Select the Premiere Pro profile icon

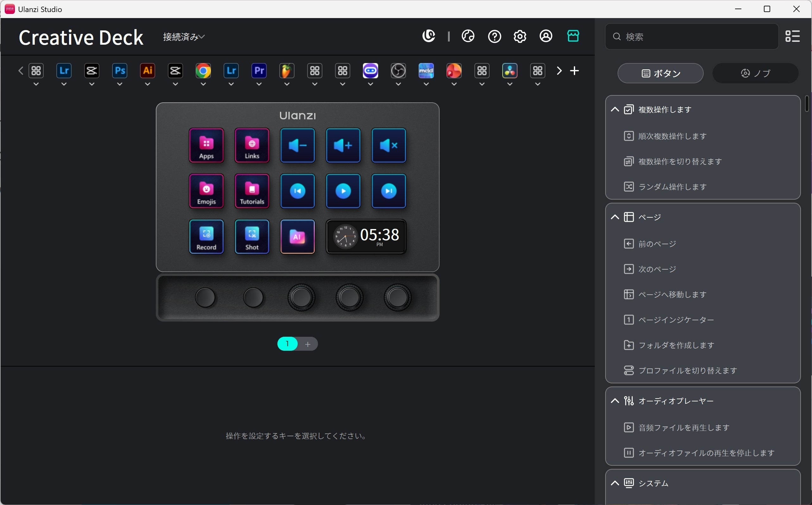click(259, 71)
